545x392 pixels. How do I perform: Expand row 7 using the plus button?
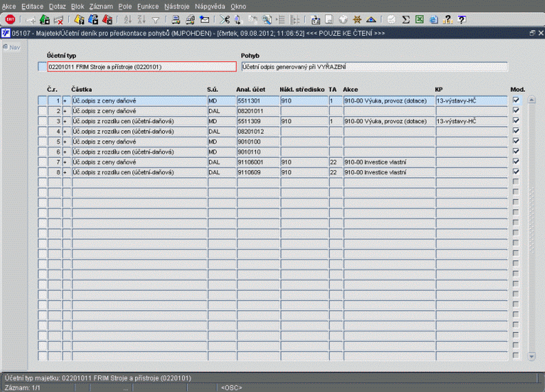(x=66, y=162)
